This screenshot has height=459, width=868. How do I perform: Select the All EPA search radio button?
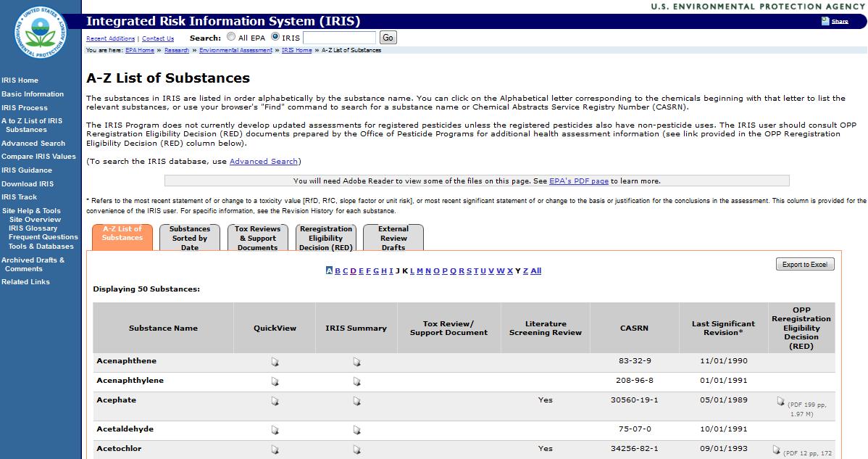[231, 37]
